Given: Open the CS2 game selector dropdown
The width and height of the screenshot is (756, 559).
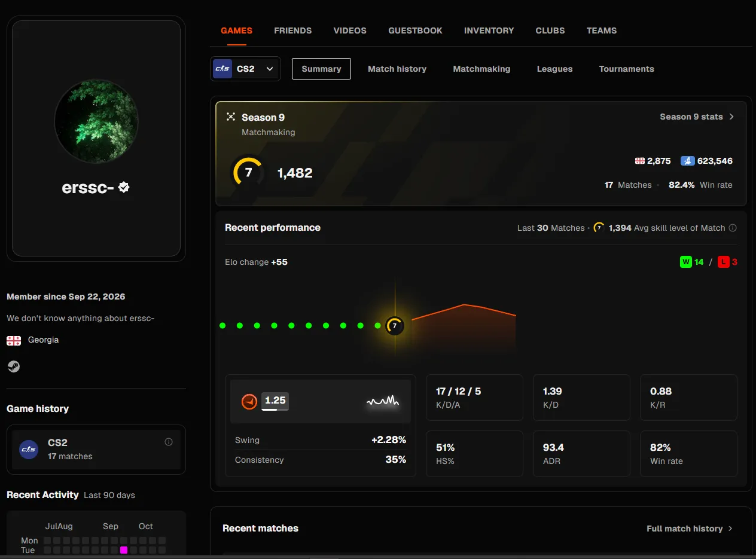Looking at the screenshot, I should [245, 69].
